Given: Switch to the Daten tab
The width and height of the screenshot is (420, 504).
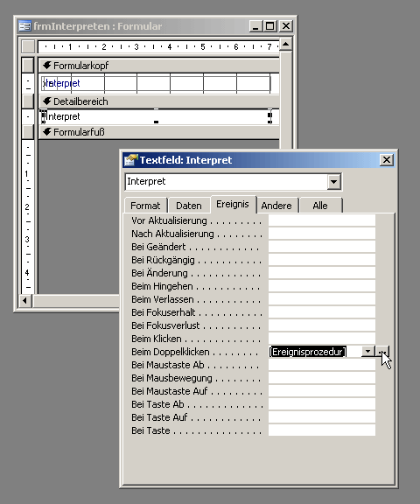Looking at the screenshot, I should coord(189,206).
